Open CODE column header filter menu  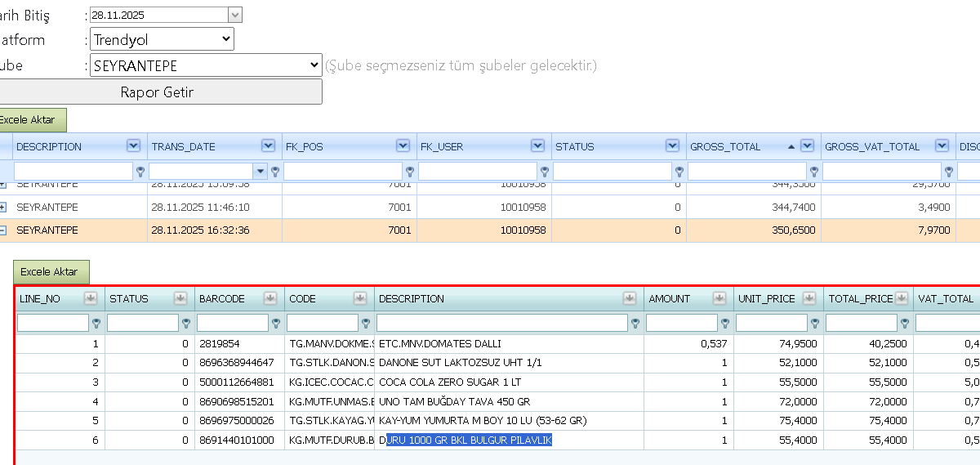tap(360, 298)
